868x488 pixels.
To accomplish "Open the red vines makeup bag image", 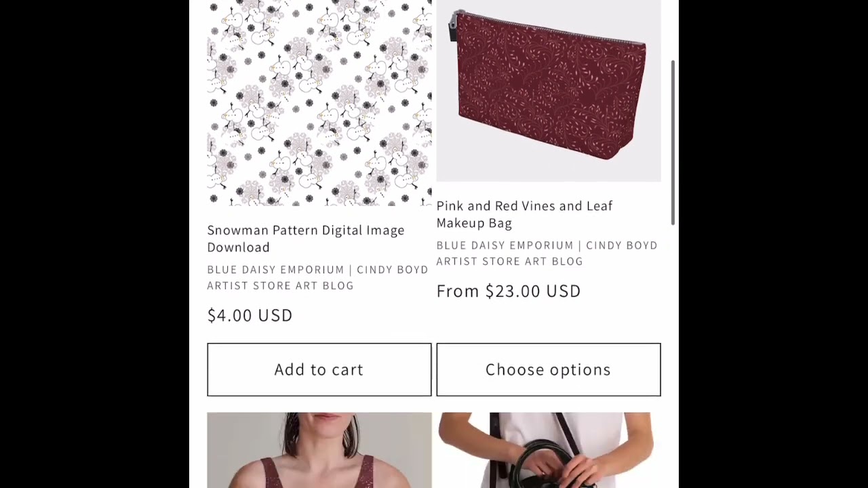I will 549,91.
